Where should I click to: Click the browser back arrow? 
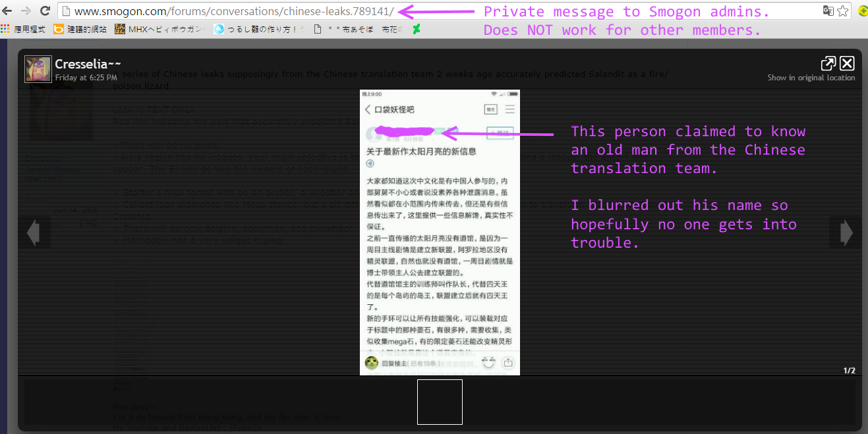[x=8, y=11]
